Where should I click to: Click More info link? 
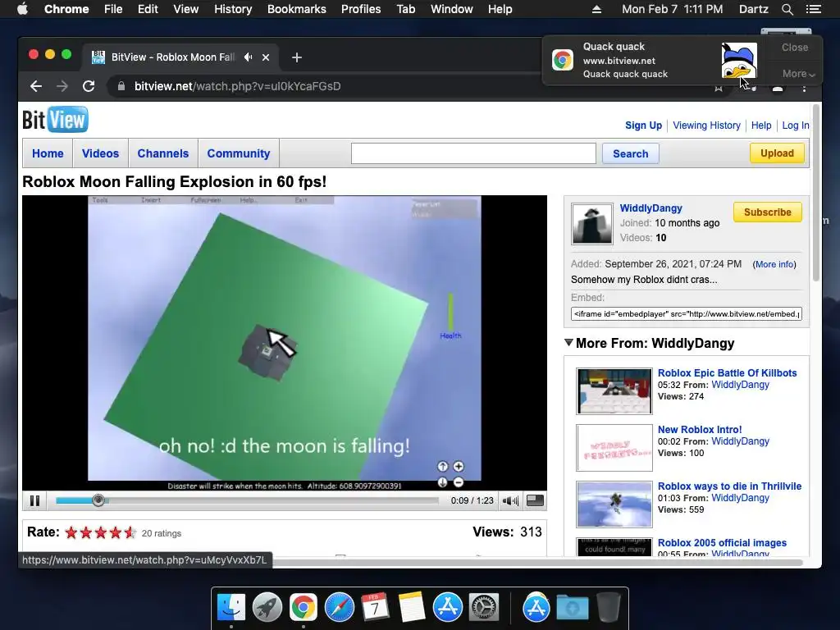pos(774,264)
